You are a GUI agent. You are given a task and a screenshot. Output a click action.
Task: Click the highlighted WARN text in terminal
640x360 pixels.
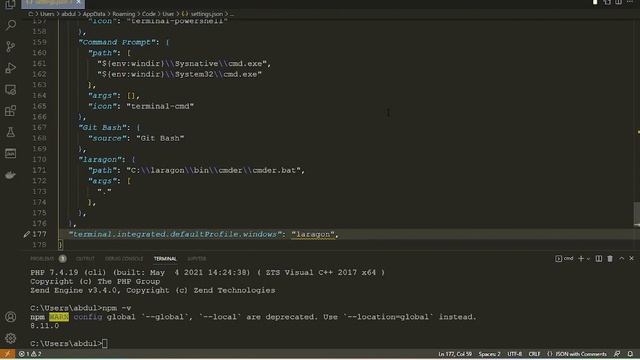(x=59, y=317)
